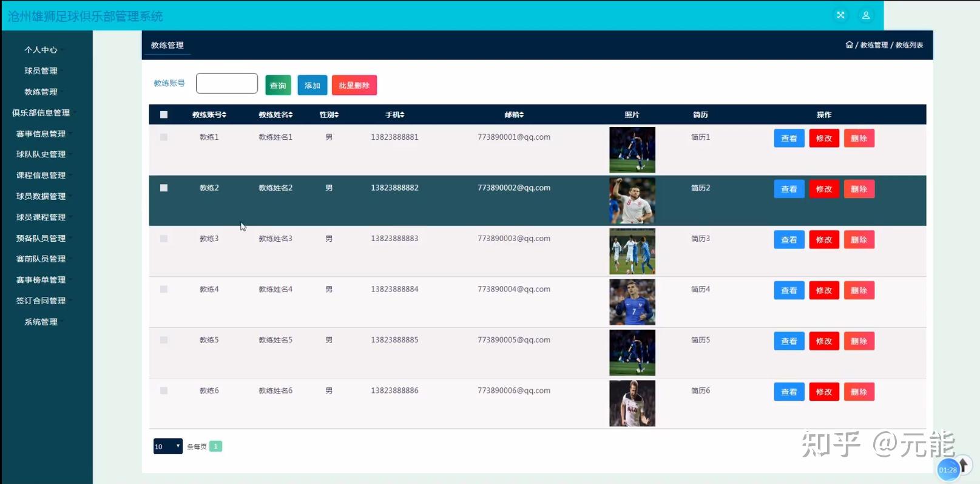
Task: Click the home icon in breadcrumb
Action: point(850,45)
